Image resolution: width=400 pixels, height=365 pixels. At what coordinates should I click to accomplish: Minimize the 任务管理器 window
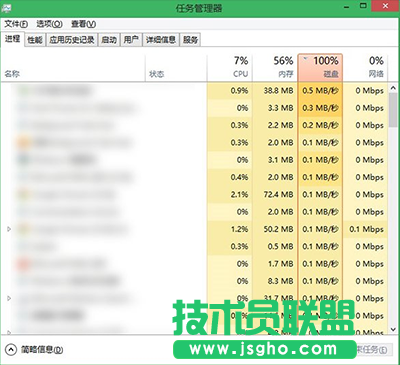coord(347,6)
